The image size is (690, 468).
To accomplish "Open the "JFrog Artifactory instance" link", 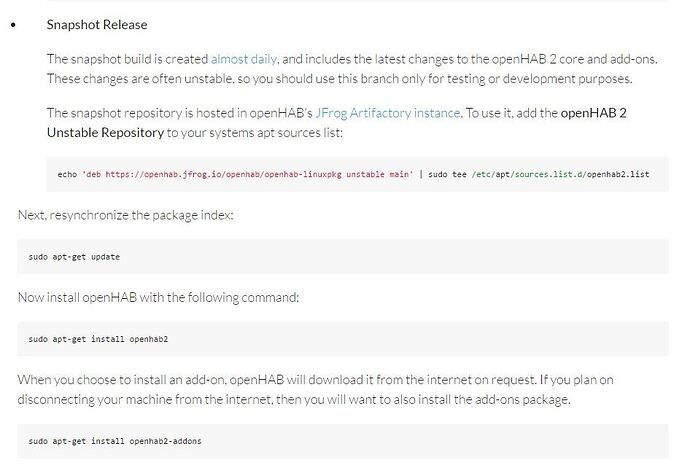I will [x=387, y=113].
